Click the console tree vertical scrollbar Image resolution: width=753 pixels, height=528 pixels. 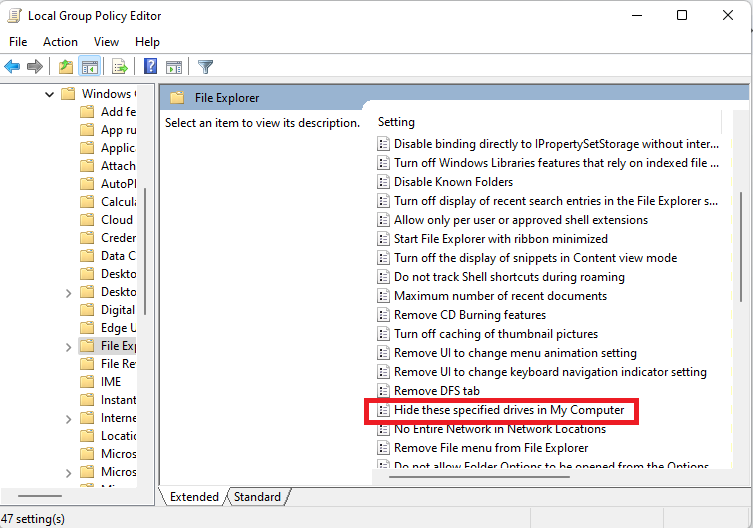(x=145, y=251)
